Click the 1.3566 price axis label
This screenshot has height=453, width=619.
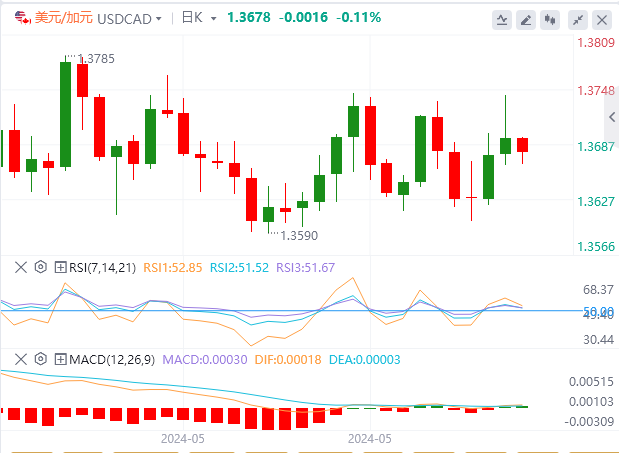596,247
